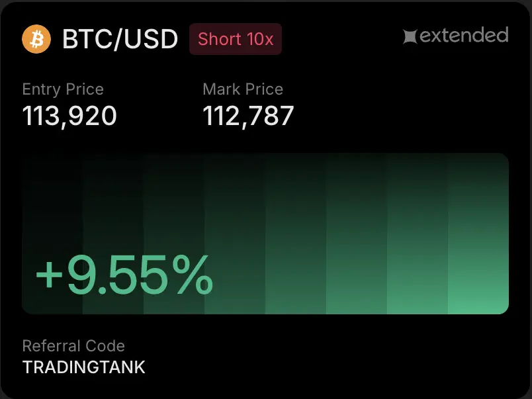Click the Mark Price label
Screen dimensions: 532x399
(x=243, y=89)
